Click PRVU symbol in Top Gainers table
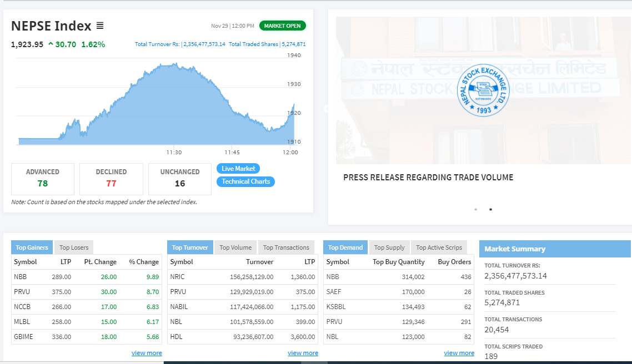Image resolution: width=632 pixels, height=364 pixels. (22, 291)
